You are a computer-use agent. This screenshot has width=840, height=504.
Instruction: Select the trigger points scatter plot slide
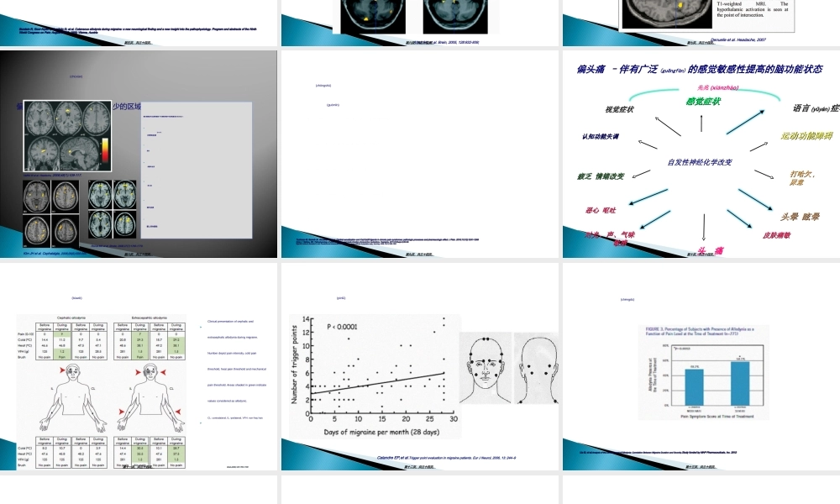(x=419, y=368)
